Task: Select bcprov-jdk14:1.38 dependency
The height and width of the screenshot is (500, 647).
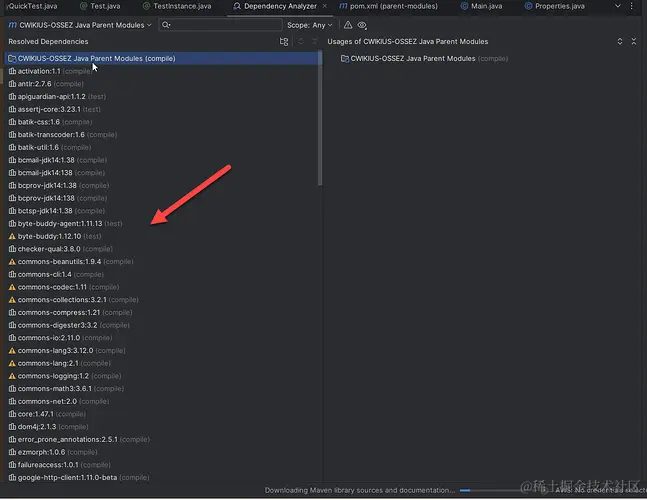Action: pos(59,186)
